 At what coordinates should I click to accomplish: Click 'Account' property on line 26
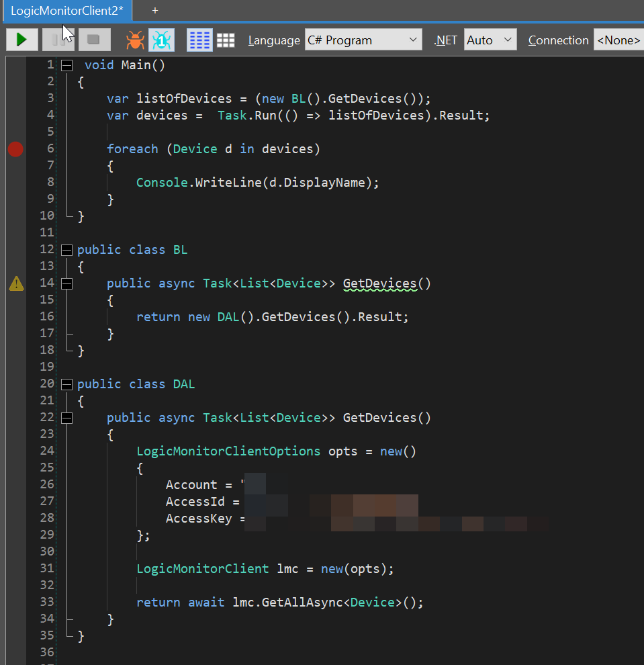point(191,485)
